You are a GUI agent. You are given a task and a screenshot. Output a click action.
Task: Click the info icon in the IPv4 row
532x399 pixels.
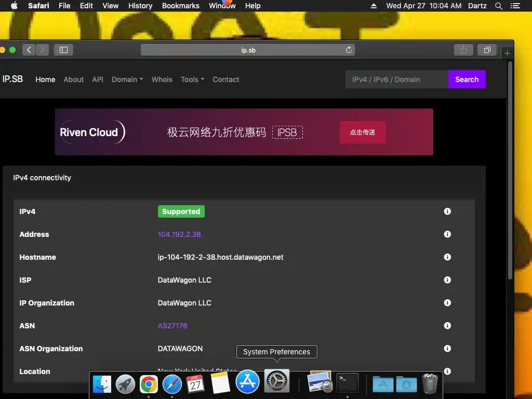447,211
